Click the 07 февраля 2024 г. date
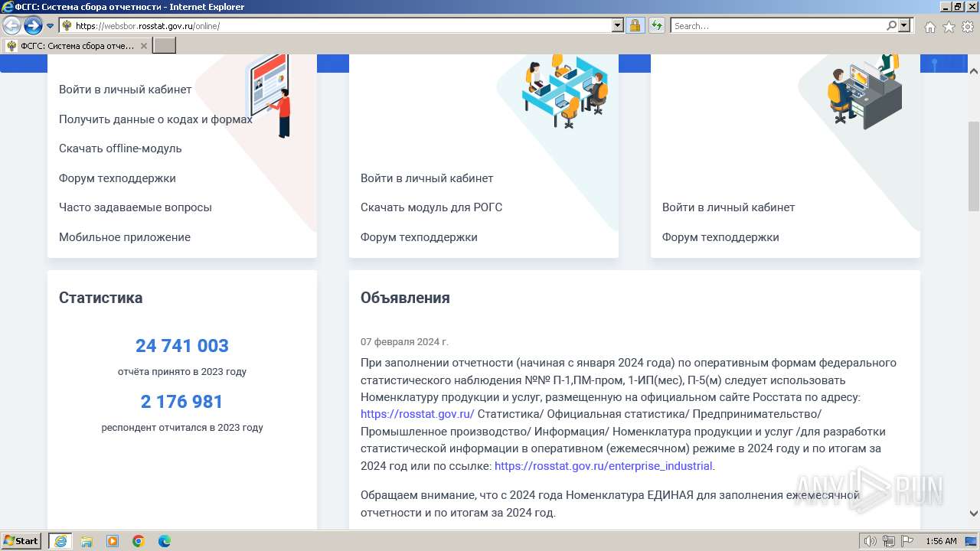Viewport: 980px width, 551px height. [x=404, y=342]
